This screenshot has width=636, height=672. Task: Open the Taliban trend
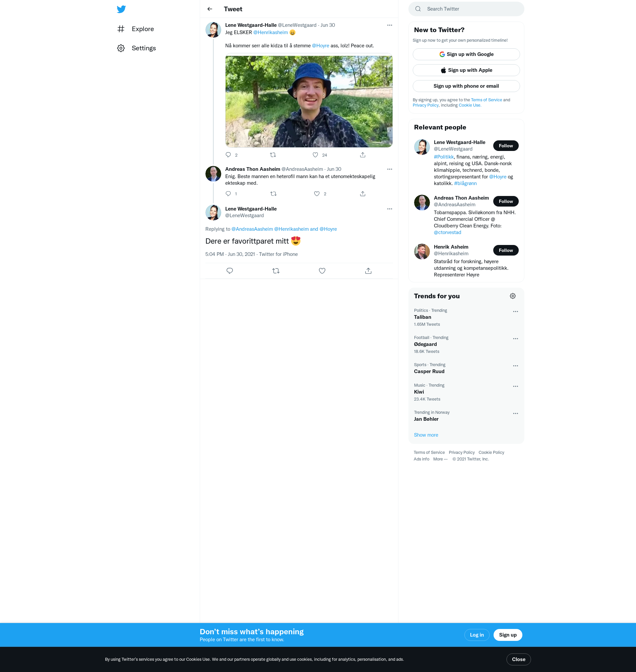point(466,317)
